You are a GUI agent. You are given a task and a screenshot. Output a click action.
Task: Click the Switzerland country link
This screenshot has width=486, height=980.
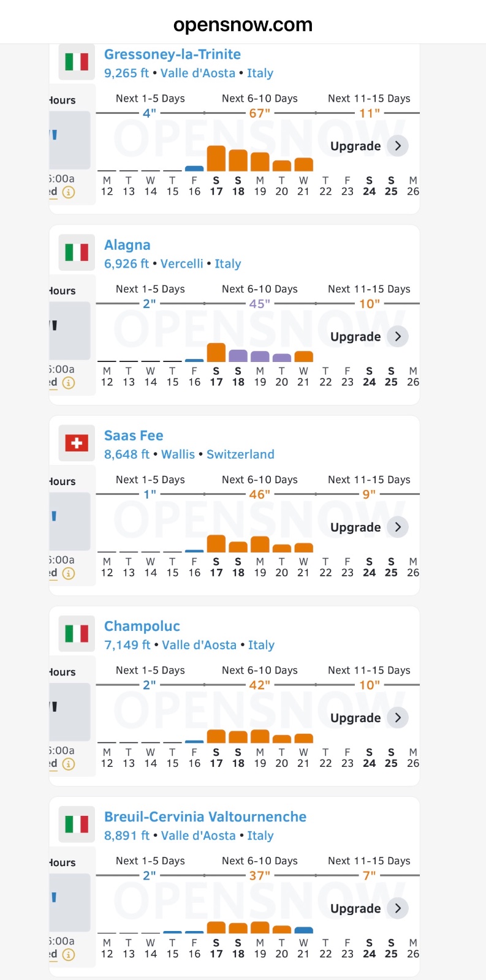coord(240,454)
